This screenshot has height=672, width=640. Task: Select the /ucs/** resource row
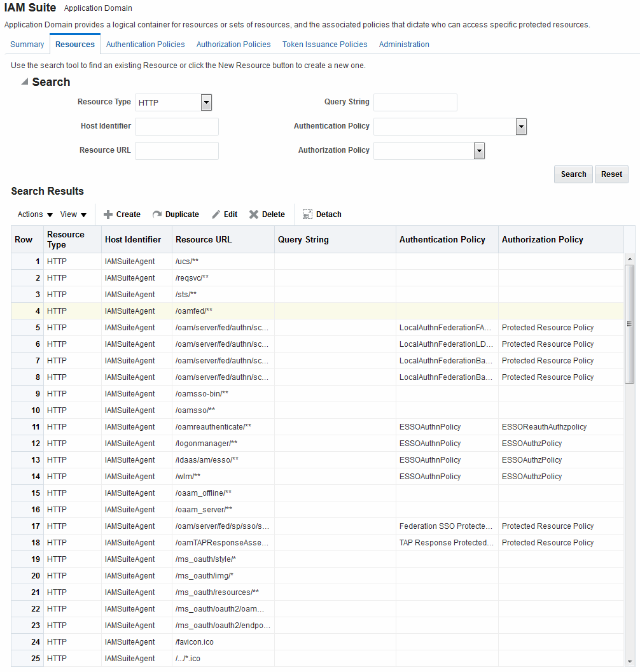point(317,262)
